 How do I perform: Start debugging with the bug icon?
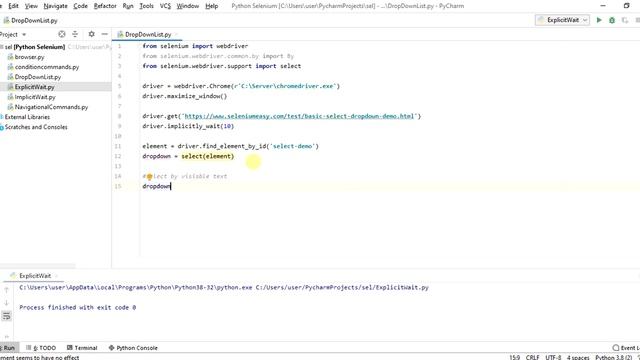tap(612, 20)
